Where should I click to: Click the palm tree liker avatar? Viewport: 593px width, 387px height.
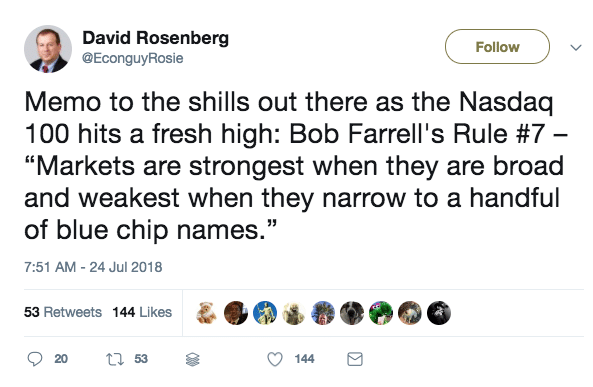point(323,313)
